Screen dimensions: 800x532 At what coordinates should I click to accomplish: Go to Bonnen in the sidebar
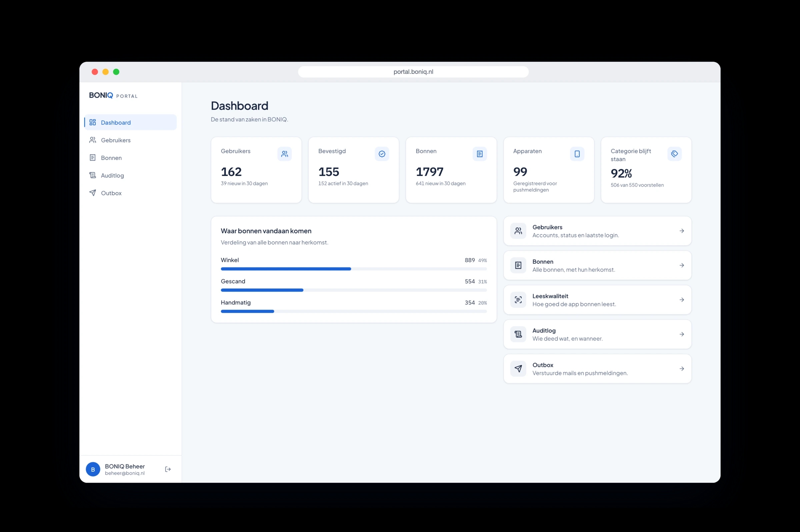[130, 157]
